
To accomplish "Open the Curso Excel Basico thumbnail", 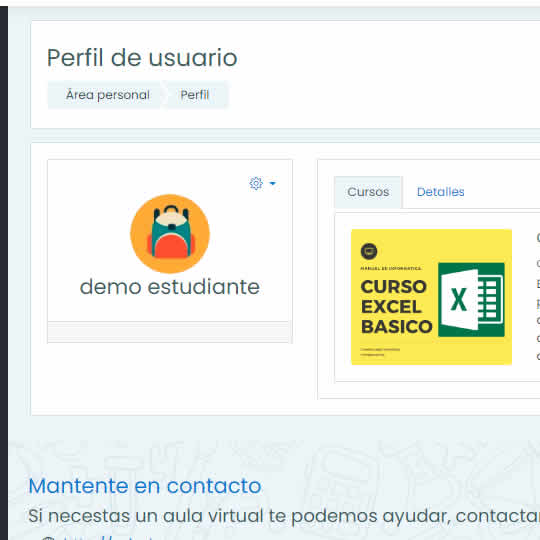I will coord(431,297).
